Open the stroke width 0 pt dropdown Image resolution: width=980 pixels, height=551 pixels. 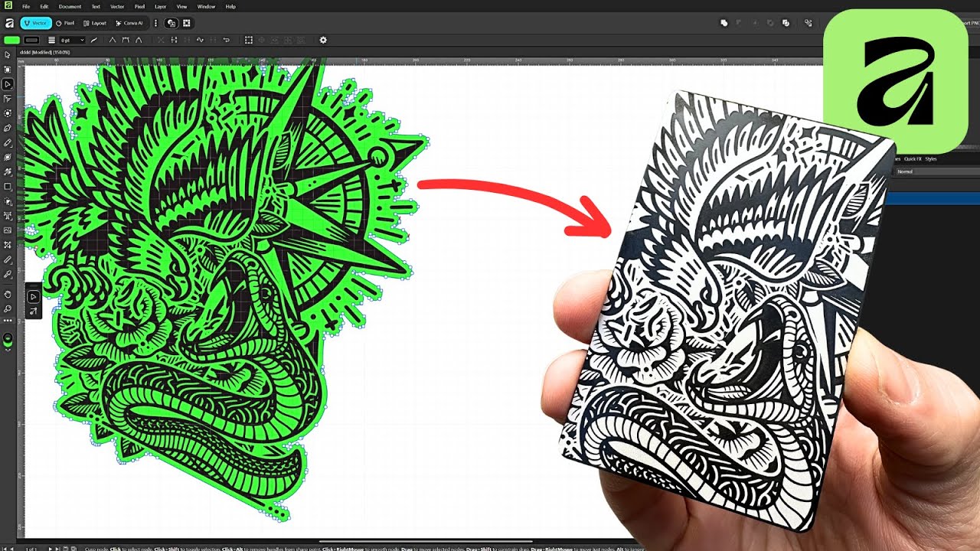click(x=72, y=40)
